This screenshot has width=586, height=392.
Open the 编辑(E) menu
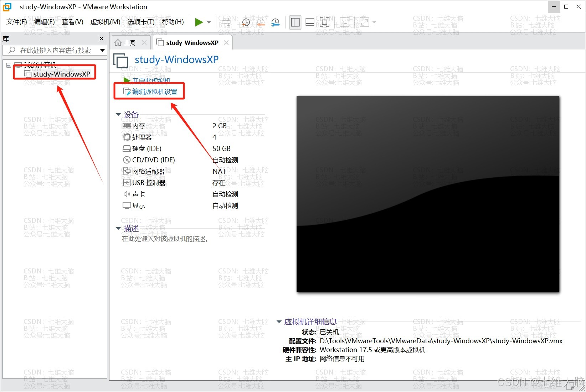pos(45,22)
